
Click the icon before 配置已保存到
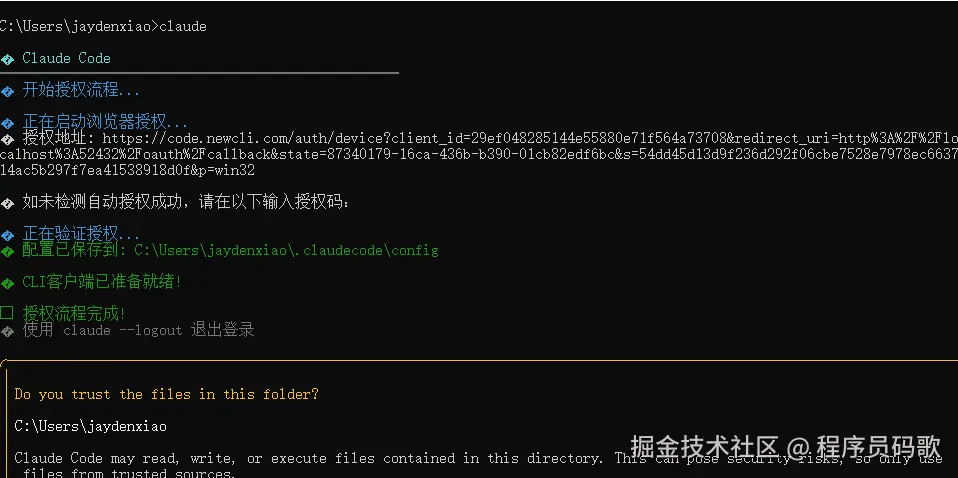[8, 250]
